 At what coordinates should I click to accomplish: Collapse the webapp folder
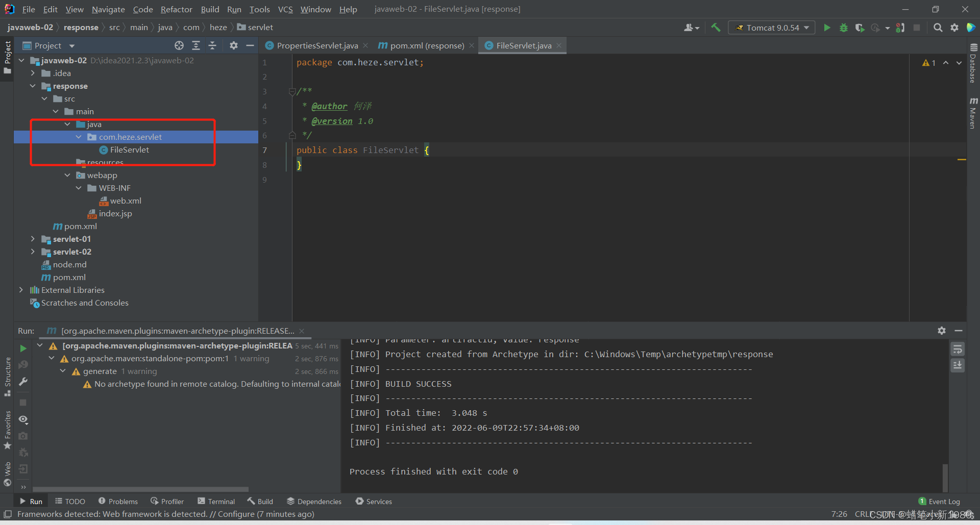67,175
